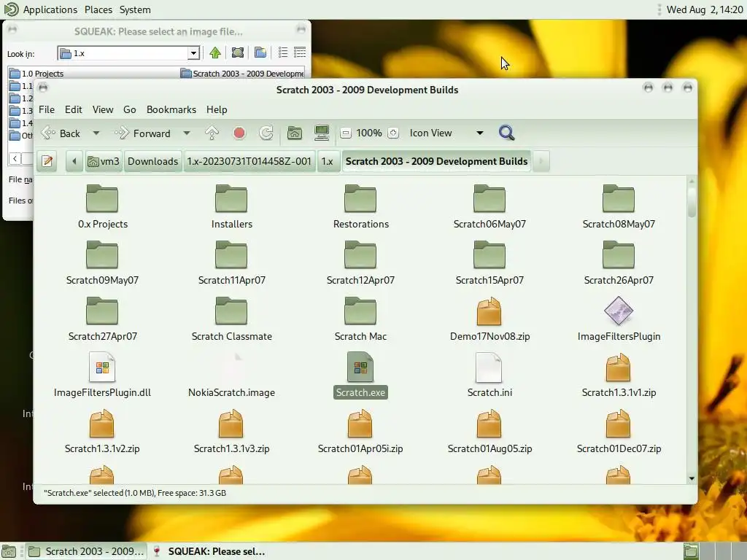Viewport: 747px width, 560px height.
Task: Open the Bookmarks menu
Action: [171, 109]
